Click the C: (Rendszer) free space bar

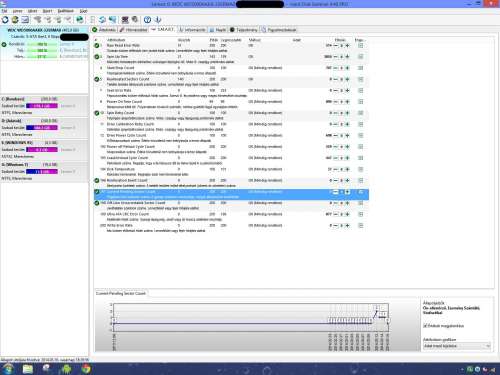click(42, 106)
